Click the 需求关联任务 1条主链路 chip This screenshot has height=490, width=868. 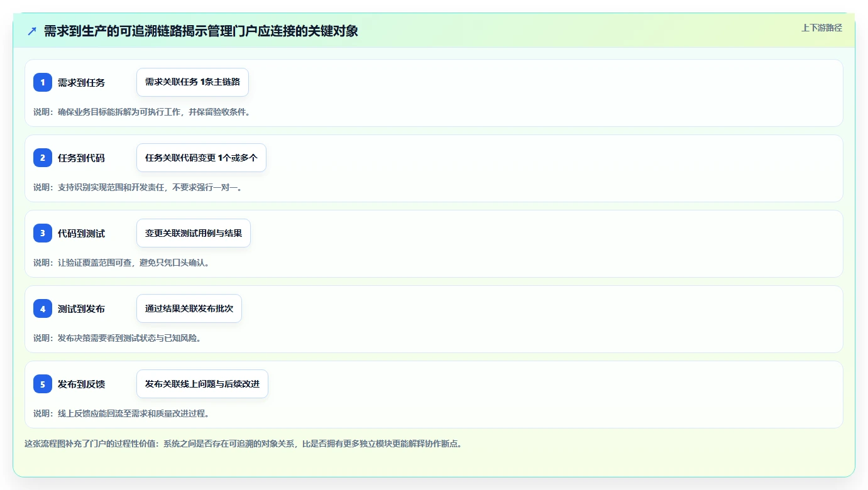tap(192, 82)
